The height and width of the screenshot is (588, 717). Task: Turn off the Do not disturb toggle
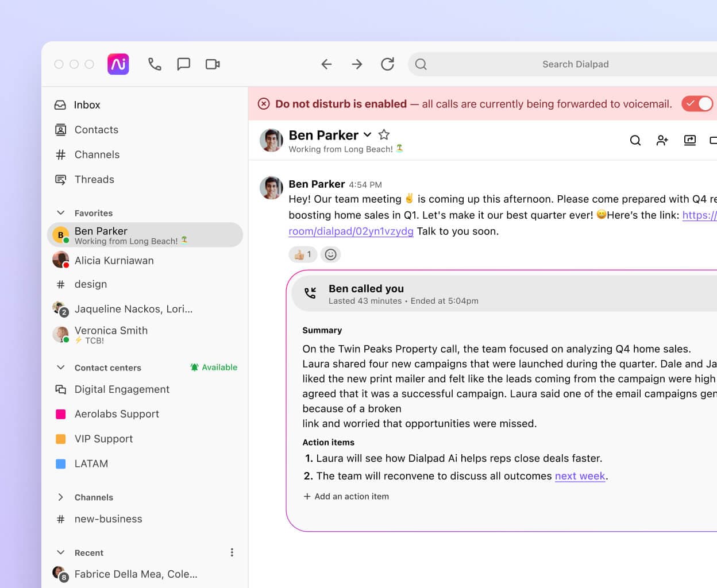tap(697, 104)
